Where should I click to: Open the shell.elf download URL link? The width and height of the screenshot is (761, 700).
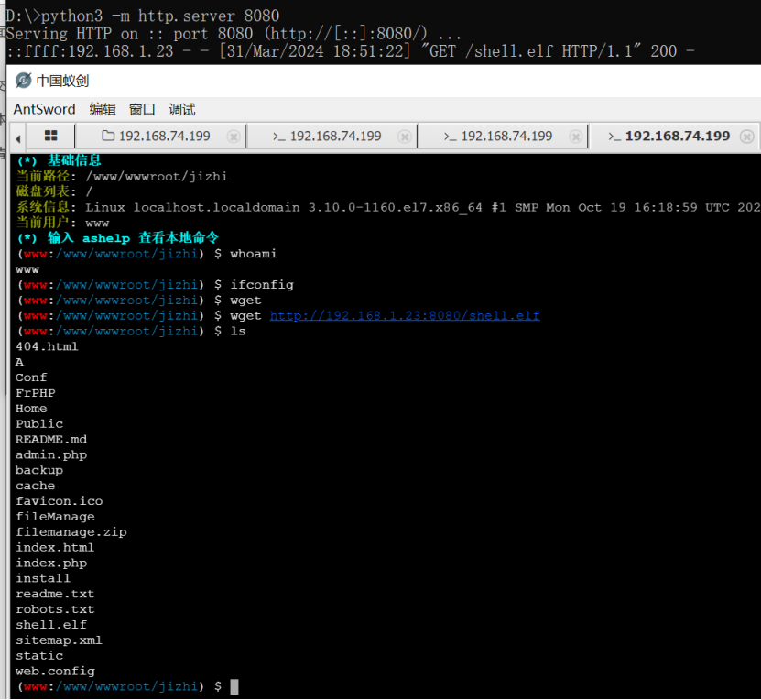405,315
